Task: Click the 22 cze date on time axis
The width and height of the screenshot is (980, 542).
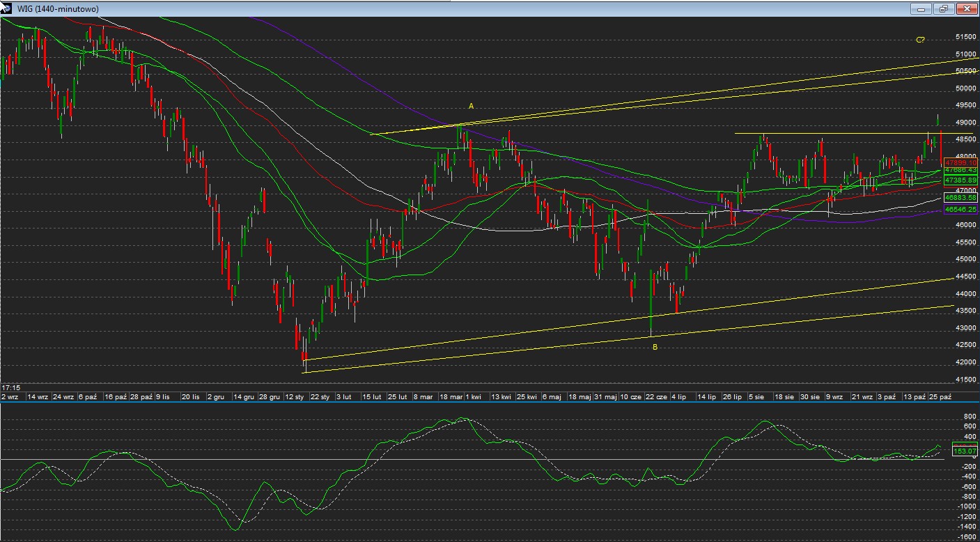Action: click(655, 396)
